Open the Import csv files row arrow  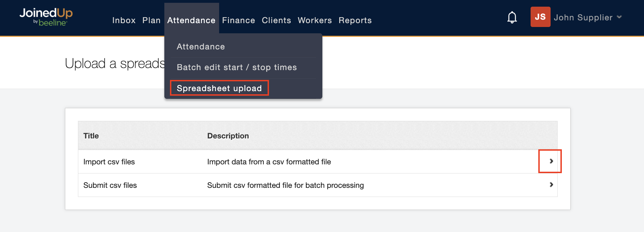(551, 161)
